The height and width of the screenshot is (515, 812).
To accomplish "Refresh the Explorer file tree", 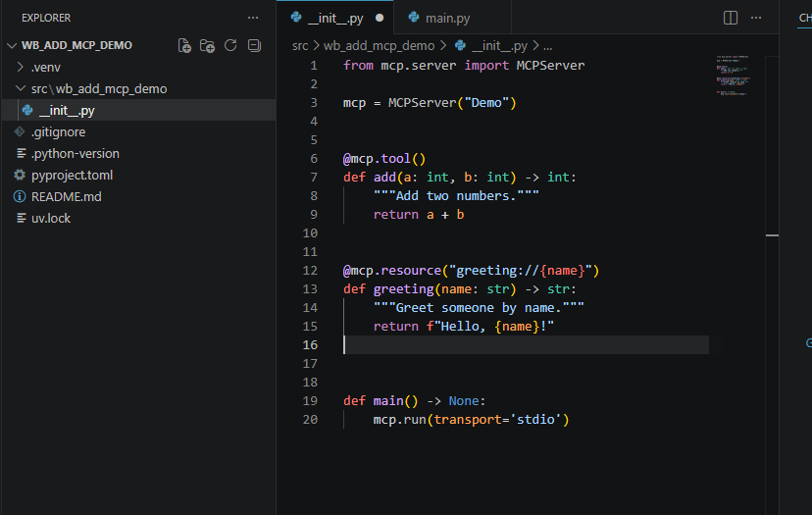I will (230, 45).
